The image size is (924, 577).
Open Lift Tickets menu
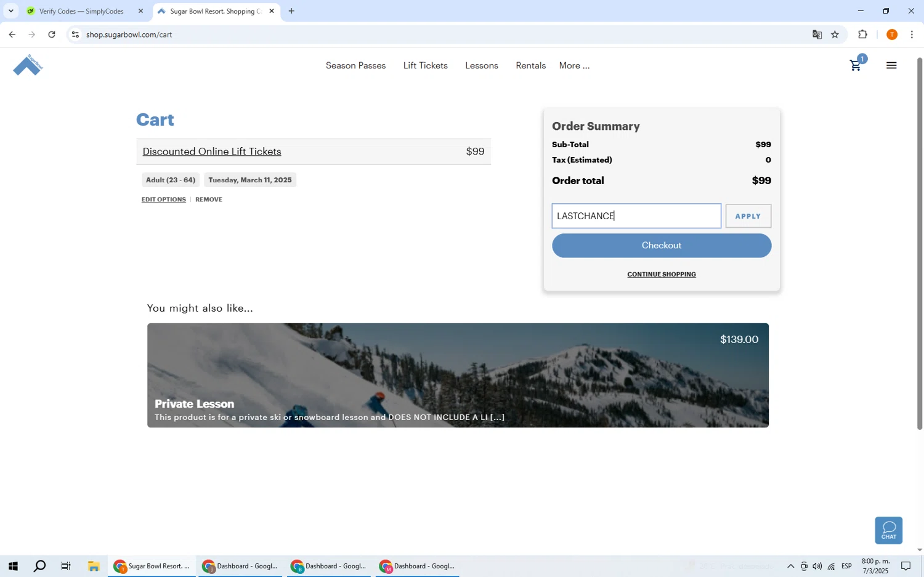(426, 65)
